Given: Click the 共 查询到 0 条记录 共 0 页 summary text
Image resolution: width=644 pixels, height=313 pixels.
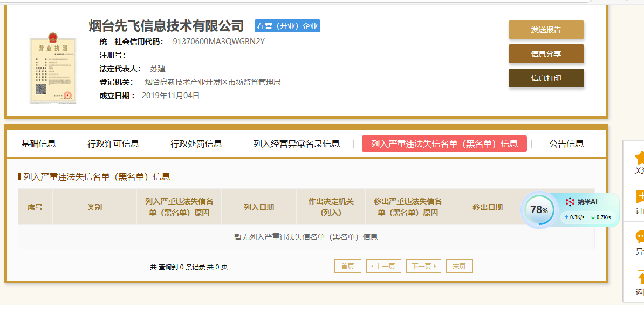Looking at the screenshot, I should (189, 267).
